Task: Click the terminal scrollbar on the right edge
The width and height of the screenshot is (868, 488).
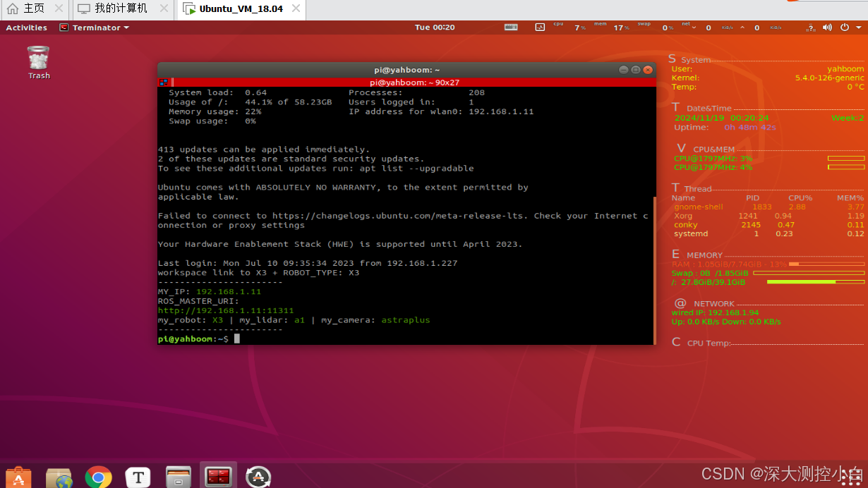Action: [654, 270]
